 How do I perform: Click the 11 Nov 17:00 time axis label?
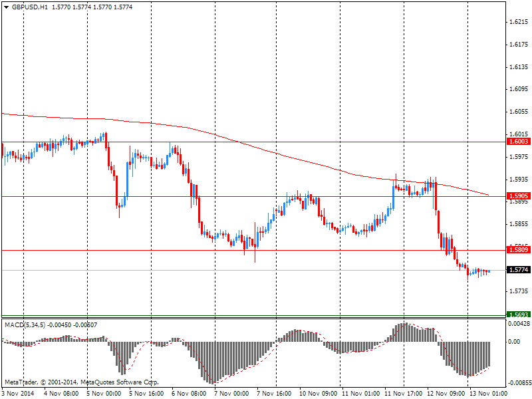coord(404,393)
